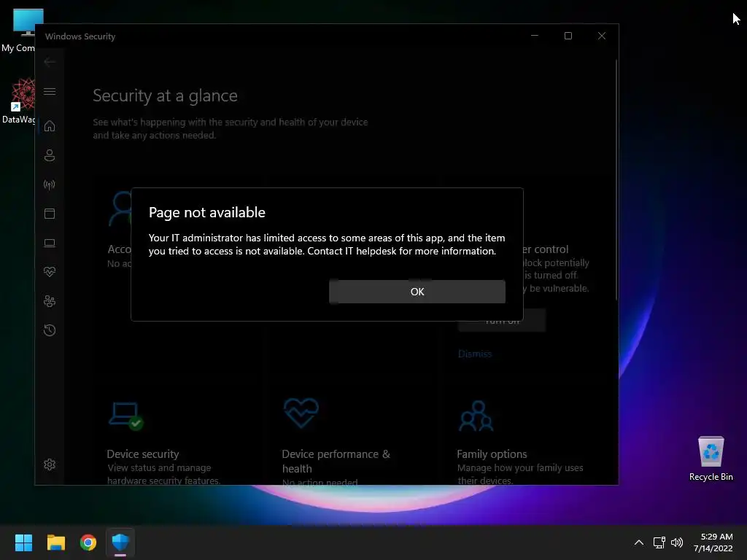Click OK in the Page not available dialog
The image size is (747, 560).
pyautogui.click(x=417, y=292)
